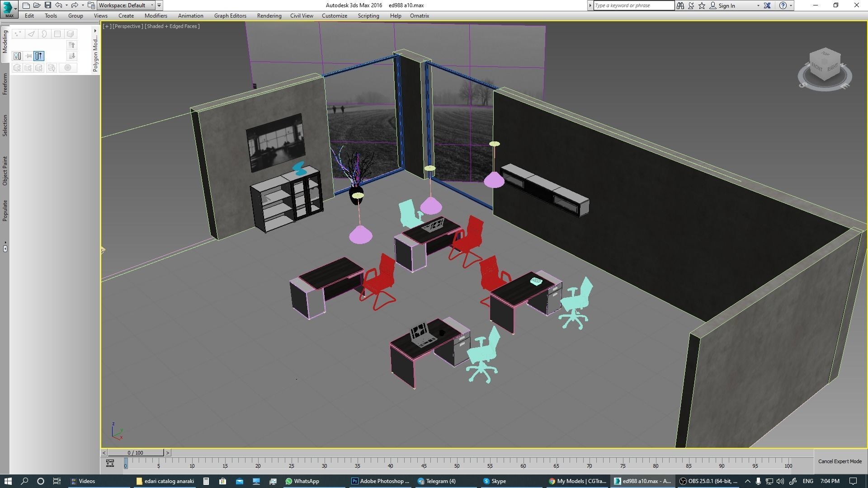Open the viewport Perspective label menu
Image resolution: width=868 pixels, height=488 pixels.
click(x=127, y=26)
